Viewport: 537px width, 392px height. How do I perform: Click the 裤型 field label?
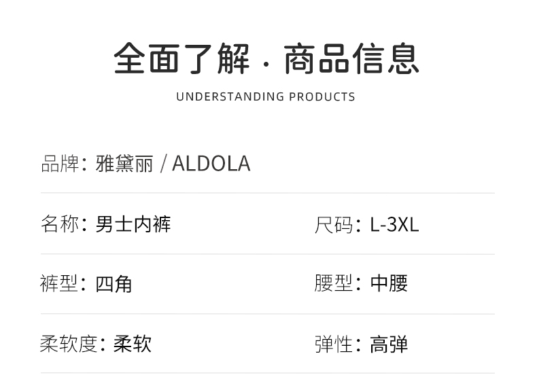(x=60, y=283)
